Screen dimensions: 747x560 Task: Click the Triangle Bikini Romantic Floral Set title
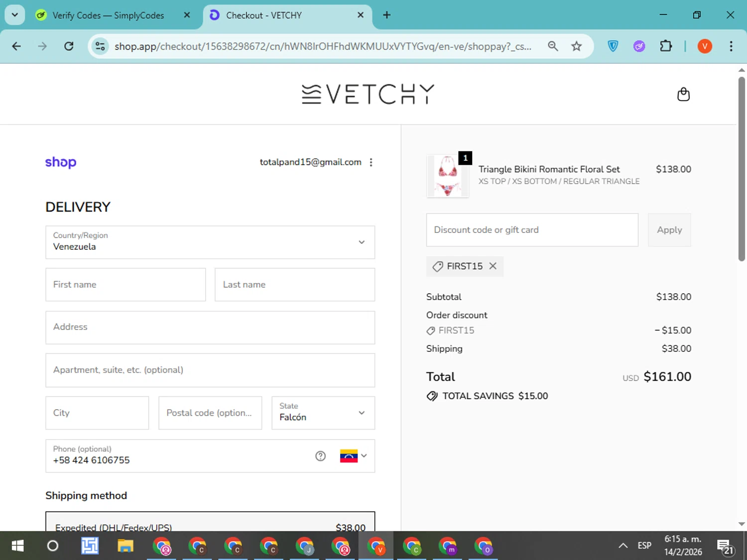pyautogui.click(x=549, y=169)
